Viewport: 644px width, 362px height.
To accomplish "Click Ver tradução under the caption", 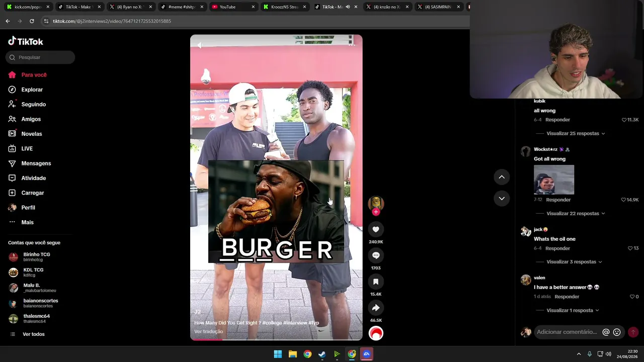I will 208,332.
